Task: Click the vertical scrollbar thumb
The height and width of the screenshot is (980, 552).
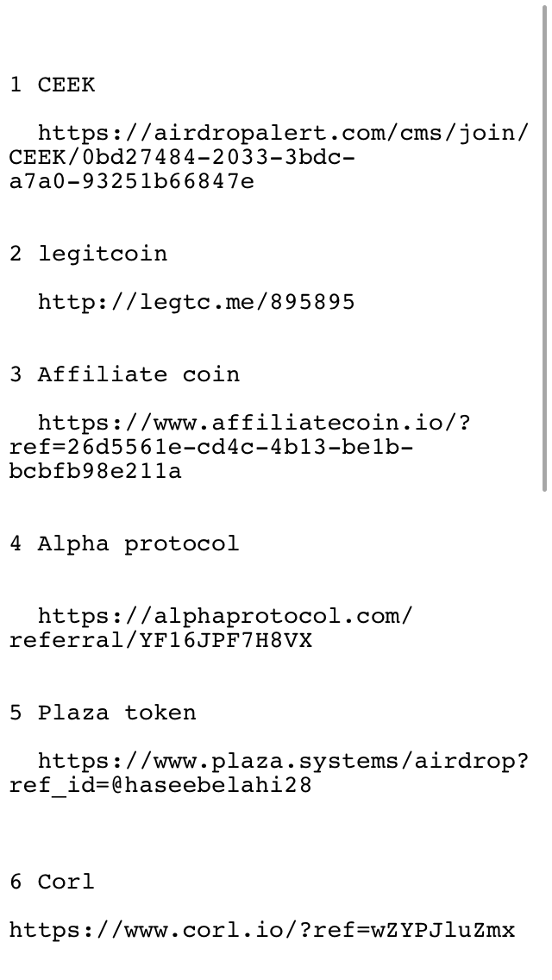Action: click(544, 248)
